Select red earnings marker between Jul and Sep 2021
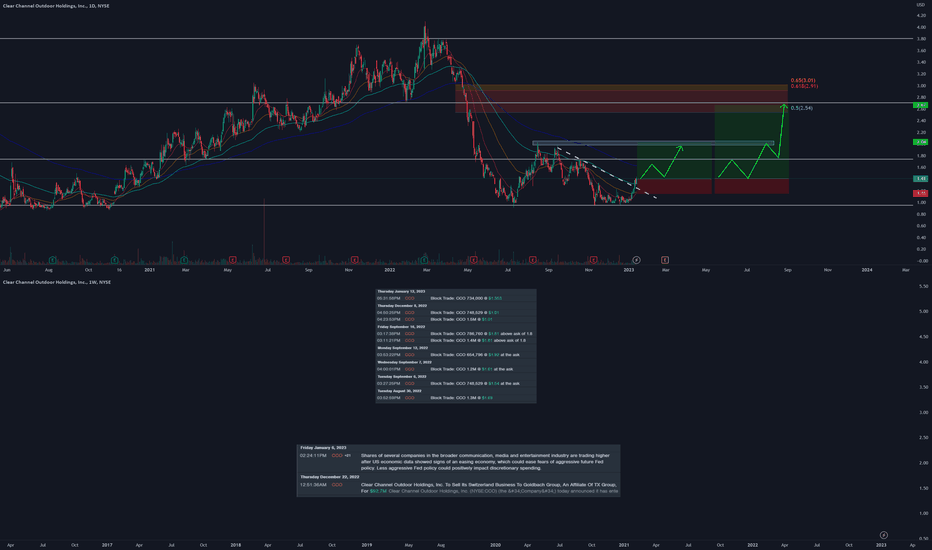This screenshot has width=932, height=550. (286, 260)
